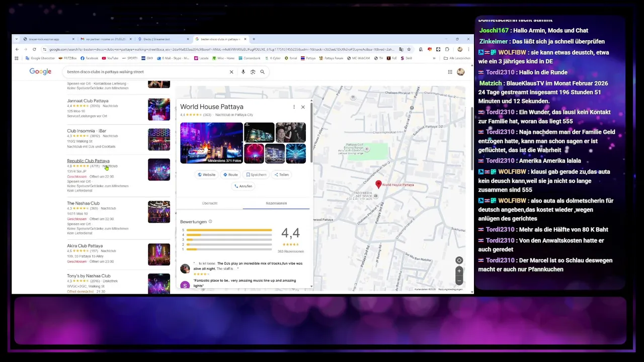
Task: Click Akira Club Pattaya thumbnail image
Action: [159, 254]
